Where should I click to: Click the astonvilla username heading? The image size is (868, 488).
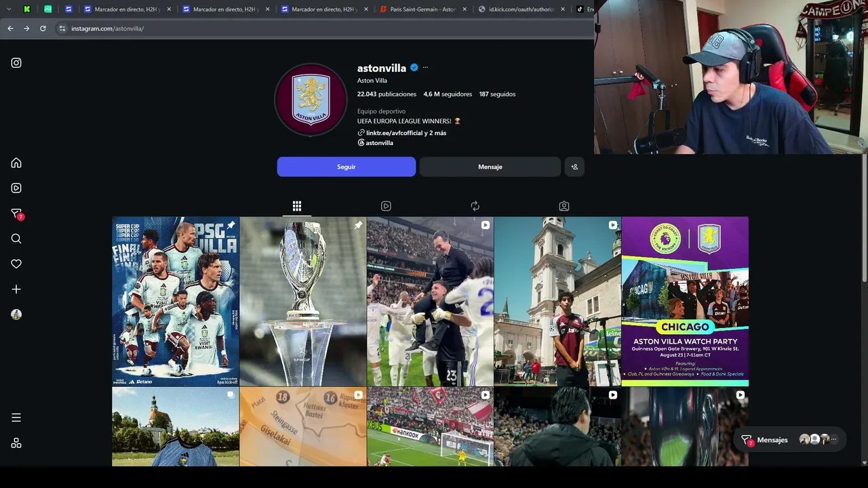click(382, 68)
